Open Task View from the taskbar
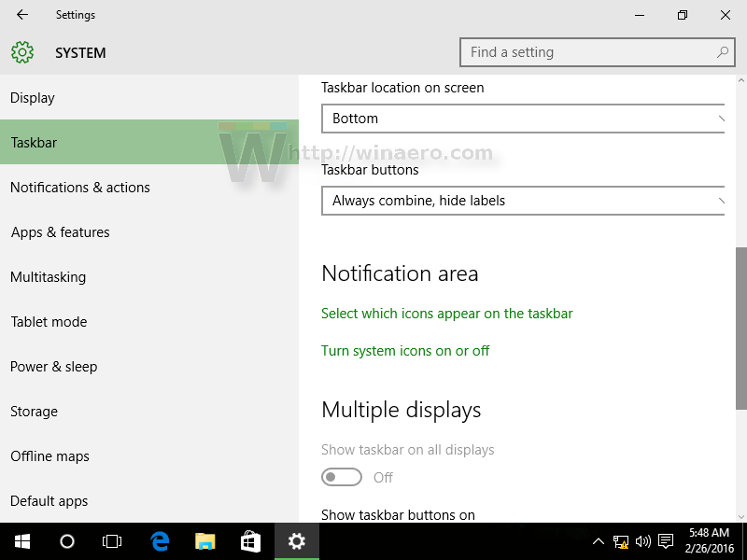Image resolution: width=747 pixels, height=560 pixels. [112, 541]
